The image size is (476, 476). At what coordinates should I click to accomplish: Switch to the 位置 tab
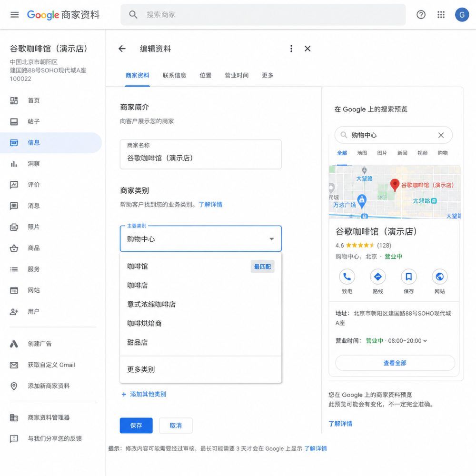point(206,75)
